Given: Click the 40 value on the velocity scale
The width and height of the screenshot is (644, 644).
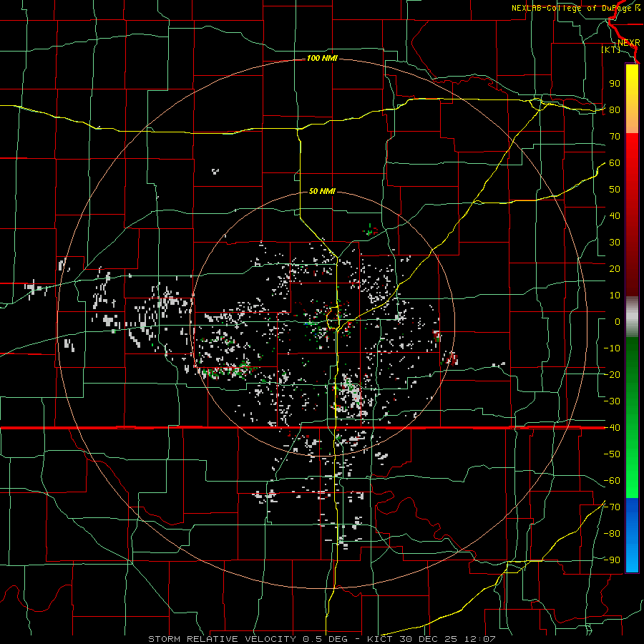Looking at the screenshot, I should [615, 216].
